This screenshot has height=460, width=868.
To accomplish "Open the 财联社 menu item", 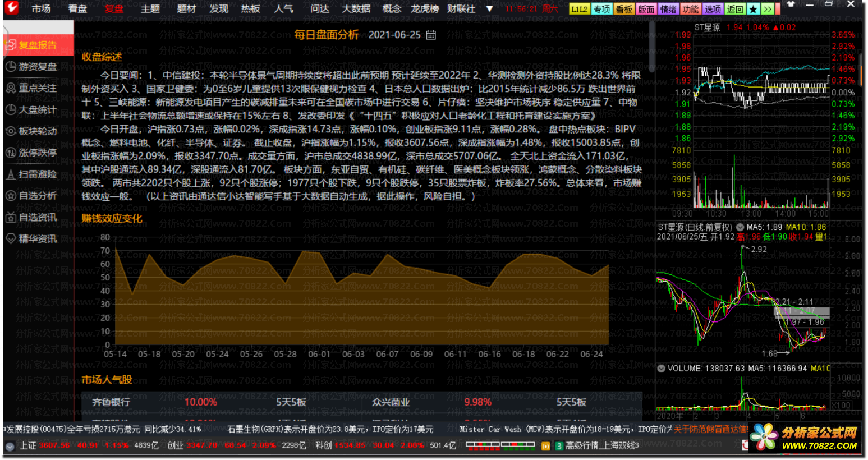I will [x=461, y=9].
